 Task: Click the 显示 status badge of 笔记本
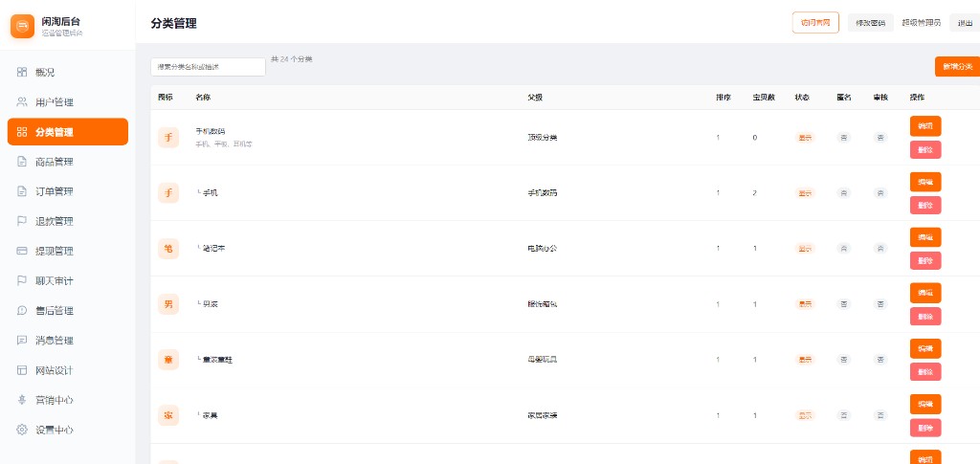[x=804, y=249]
